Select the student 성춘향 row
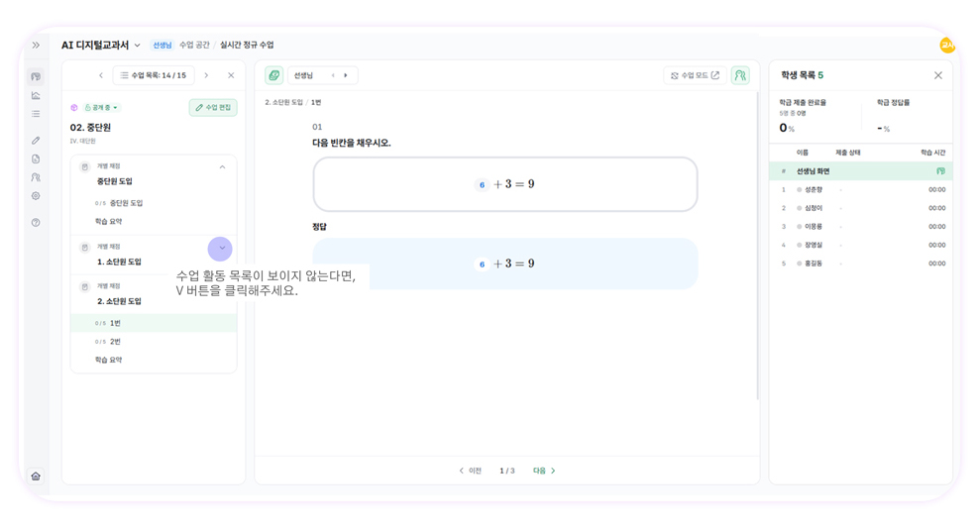This screenshot has width=980, height=530. [x=861, y=189]
